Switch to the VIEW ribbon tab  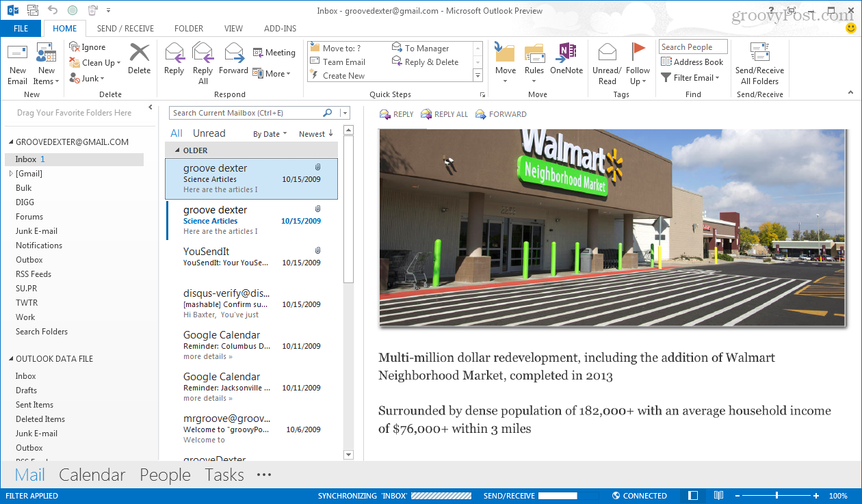click(233, 29)
